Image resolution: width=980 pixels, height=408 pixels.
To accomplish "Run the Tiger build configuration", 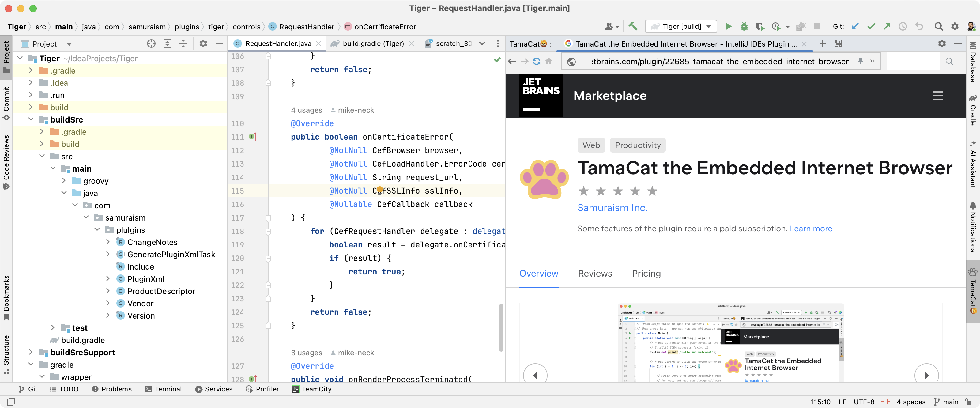I will click(x=728, y=26).
